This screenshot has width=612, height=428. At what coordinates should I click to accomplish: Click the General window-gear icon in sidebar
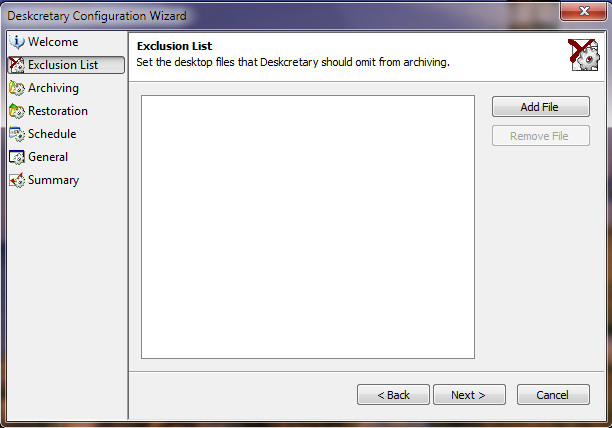coord(17,157)
